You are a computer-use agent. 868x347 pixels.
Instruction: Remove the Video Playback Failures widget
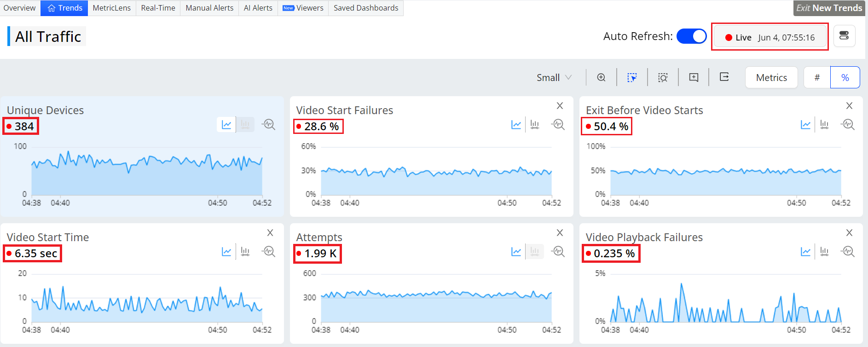pos(849,233)
